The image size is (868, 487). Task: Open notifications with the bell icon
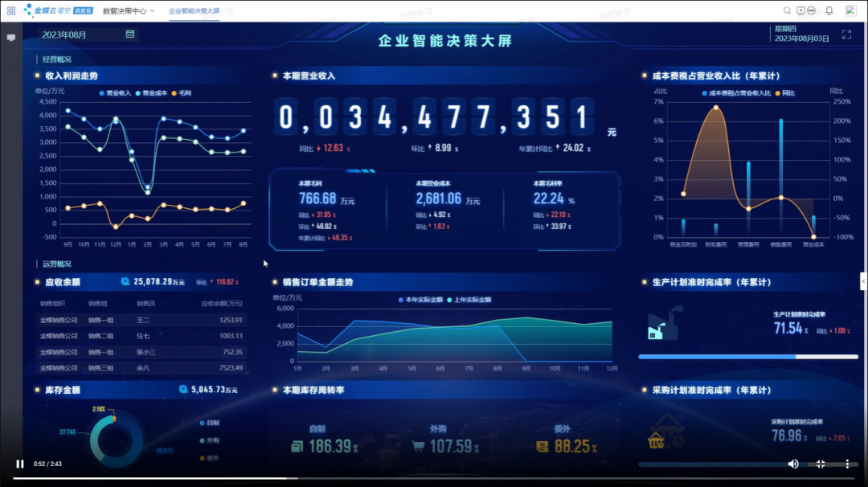click(829, 10)
